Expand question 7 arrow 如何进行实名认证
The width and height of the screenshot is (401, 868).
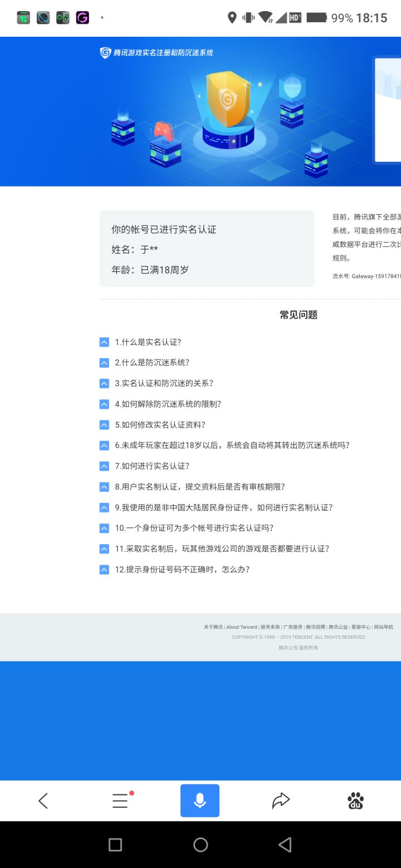104,466
